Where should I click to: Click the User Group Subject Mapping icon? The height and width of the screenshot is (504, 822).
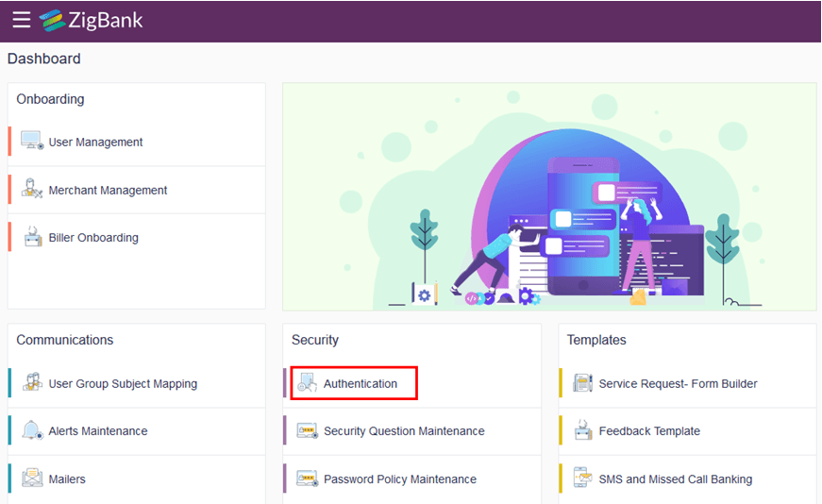coord(32,382)
